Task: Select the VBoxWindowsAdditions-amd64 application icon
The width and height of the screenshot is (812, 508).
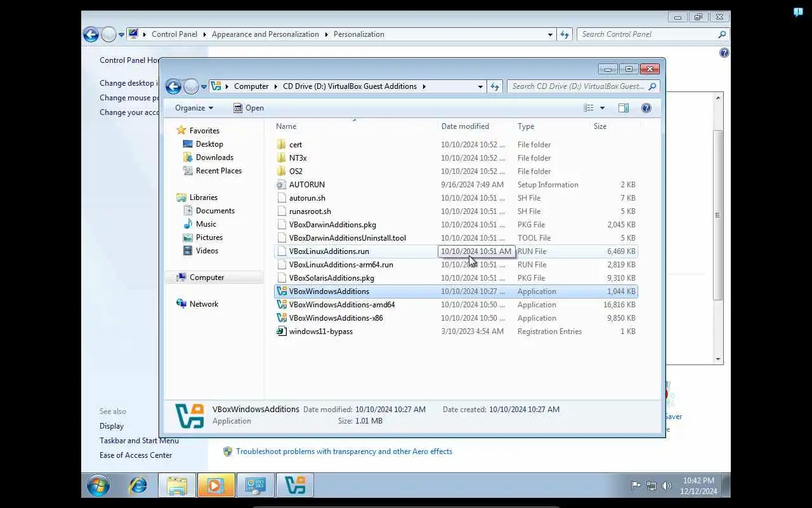Action: pyautogui.click(x=282, y=305)
